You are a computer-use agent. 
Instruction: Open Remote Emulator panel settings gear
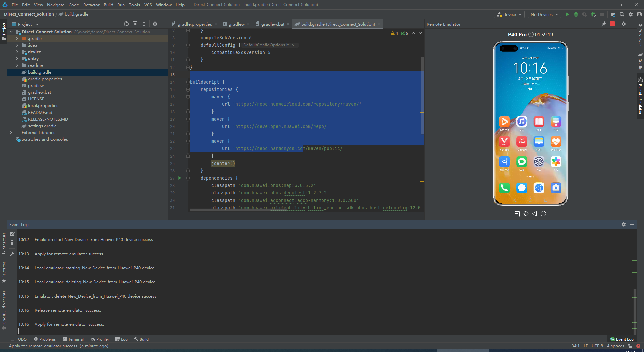coord(624,24)
